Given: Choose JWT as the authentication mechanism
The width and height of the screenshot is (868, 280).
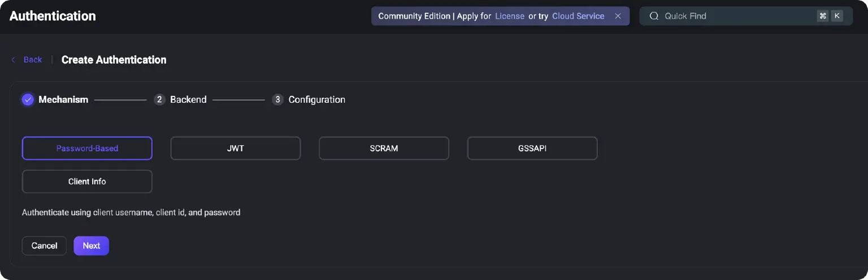Looking at the screenshot, I should (x=235, y=148).
